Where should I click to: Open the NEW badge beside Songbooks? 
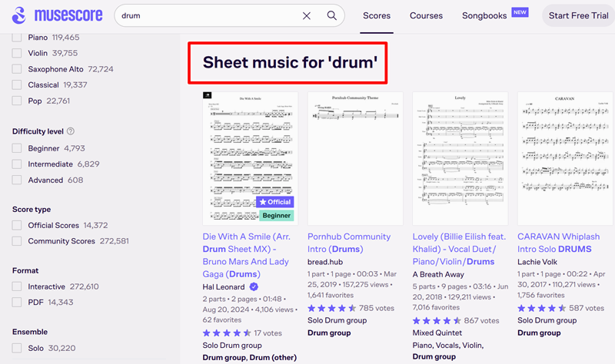[520, 12]
